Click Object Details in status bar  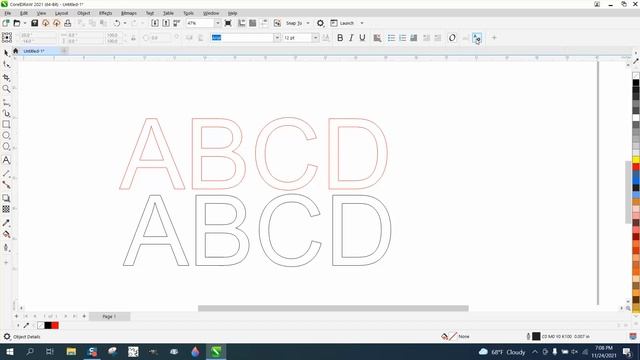coord(27,337)
